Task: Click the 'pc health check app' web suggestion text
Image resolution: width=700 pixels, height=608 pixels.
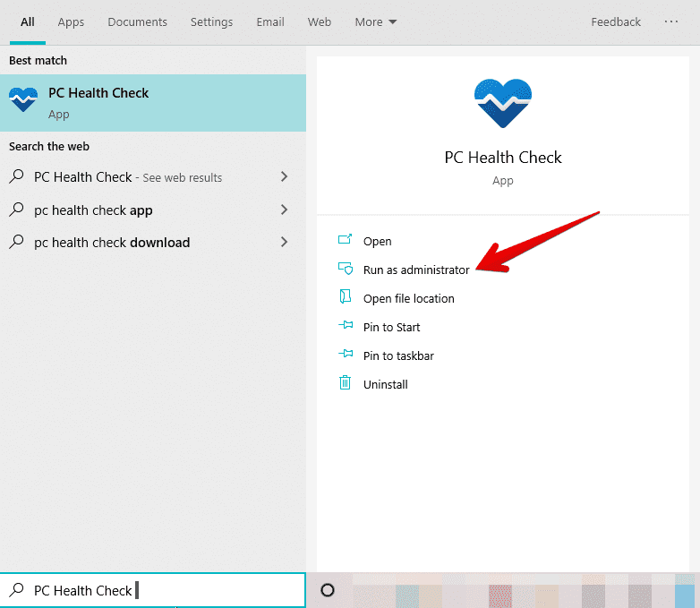Action: 93,210
